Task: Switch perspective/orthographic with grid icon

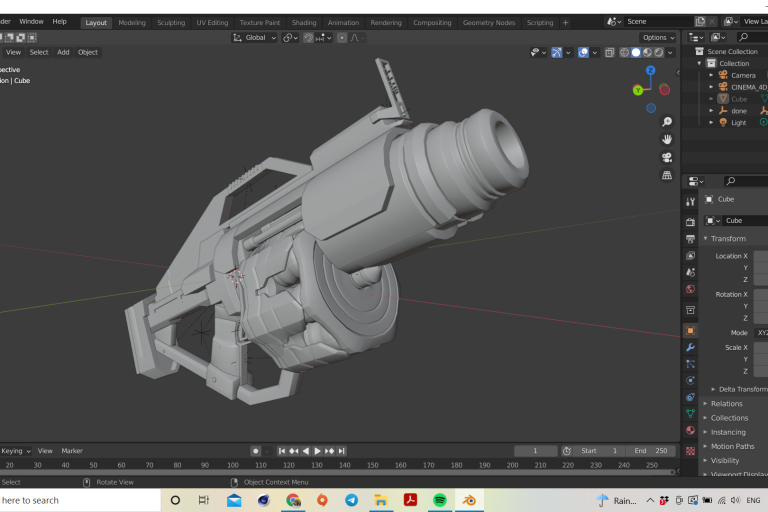Action: pyautogui.click(x=667, y=176)
